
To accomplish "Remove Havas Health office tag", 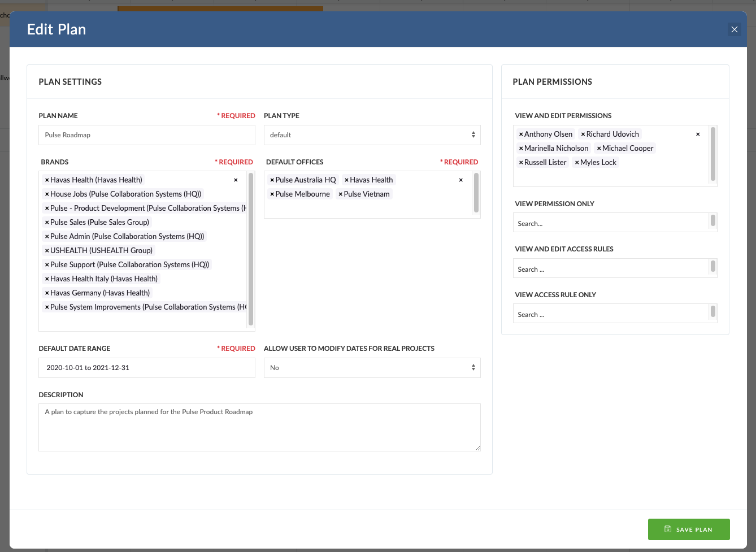I will click(x=346, y=180).
